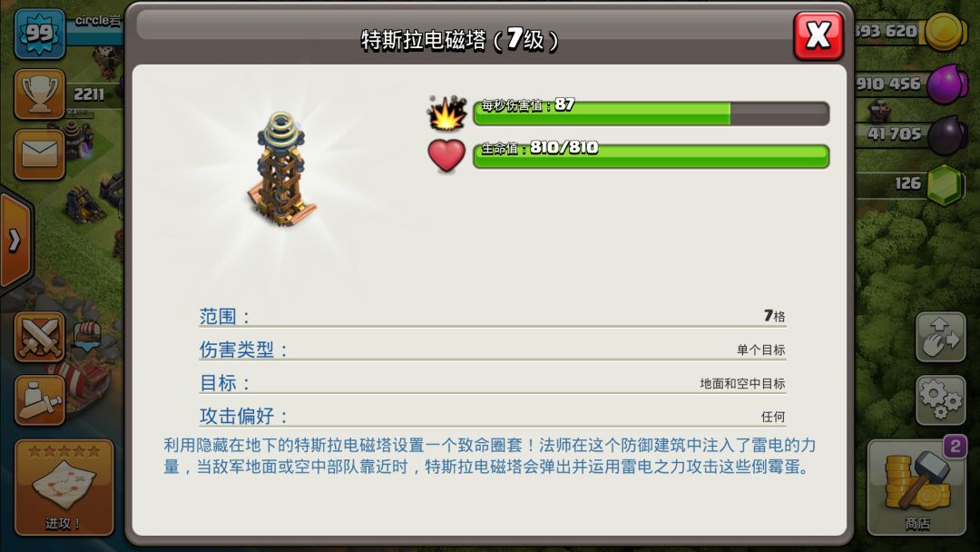Tap the Tesla tower image

coord(281,169)
